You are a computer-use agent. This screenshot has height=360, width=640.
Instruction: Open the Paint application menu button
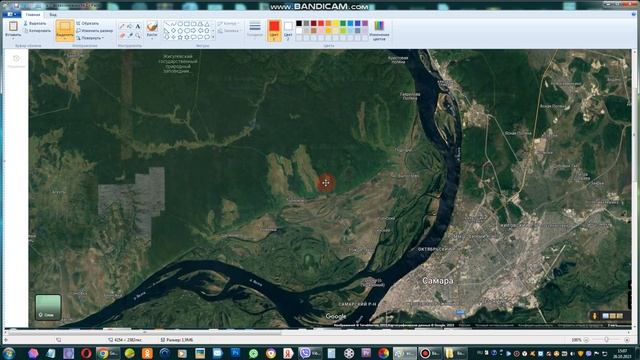click(11, 14)
